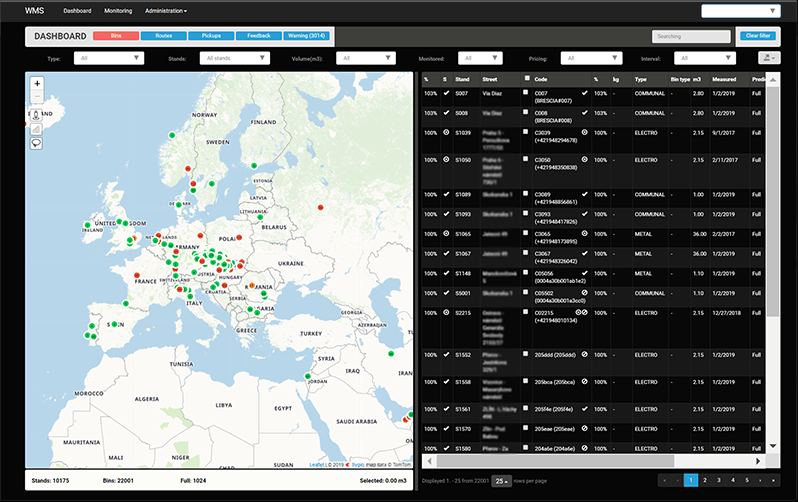The image size is (798, 502).
Task: Open the Monitored filter dropdown
Action: [480, 58]
